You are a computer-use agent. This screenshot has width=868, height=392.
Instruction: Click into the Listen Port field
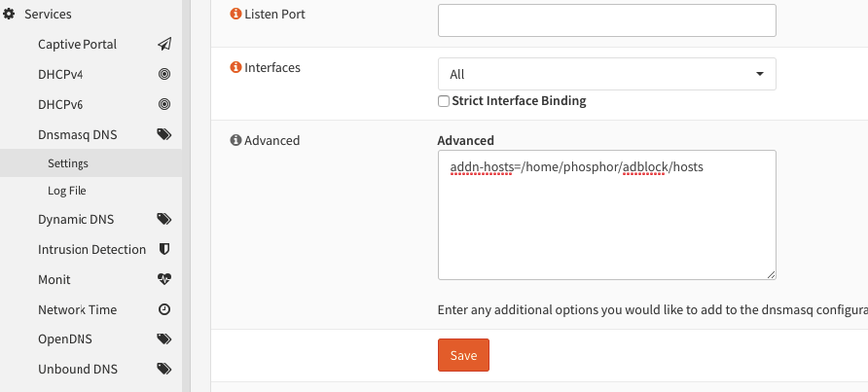pyautogui.click(x=606, y=20)
